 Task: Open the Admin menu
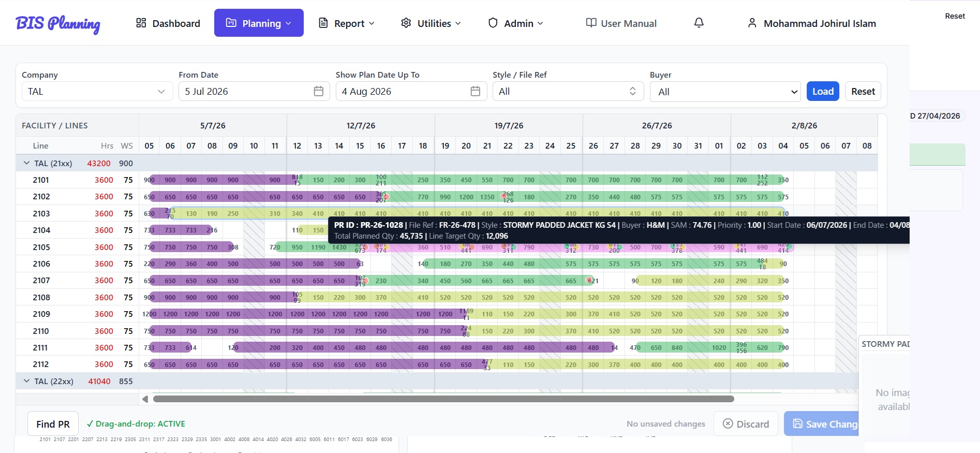click(516, 23)
